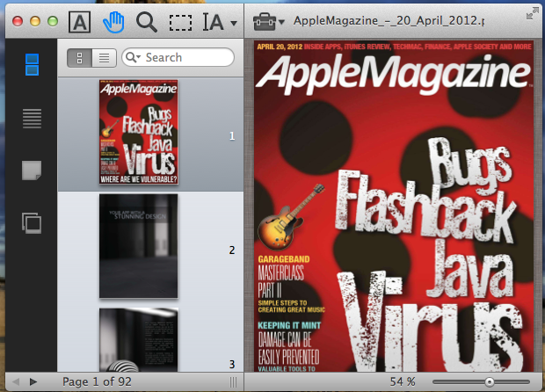The width and height of the screenshot is (545, 392).
Task: Click the IA text size tool
Action: coord(213,22)
